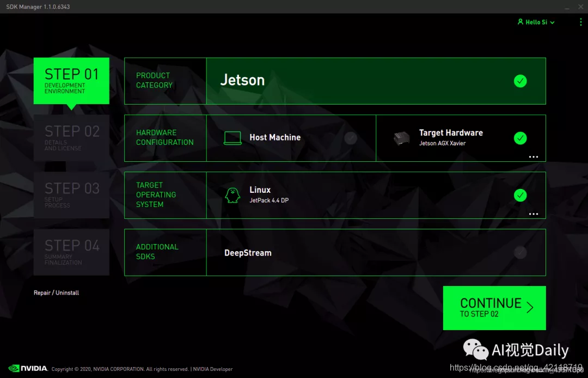Viewport: 588px width, 378px height.
Task: Open the three-dot options menu at top right
Action: click(x=580, y=22)
